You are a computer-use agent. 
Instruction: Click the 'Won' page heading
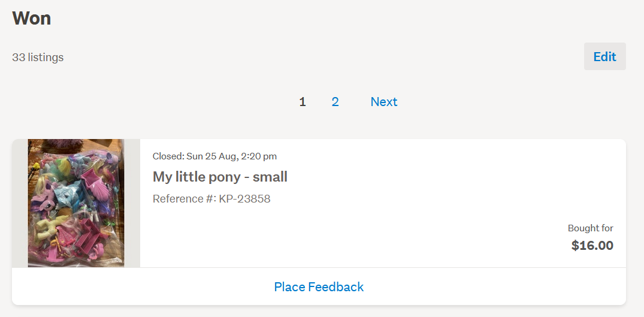pyautogui.click(x=32, y=18)
